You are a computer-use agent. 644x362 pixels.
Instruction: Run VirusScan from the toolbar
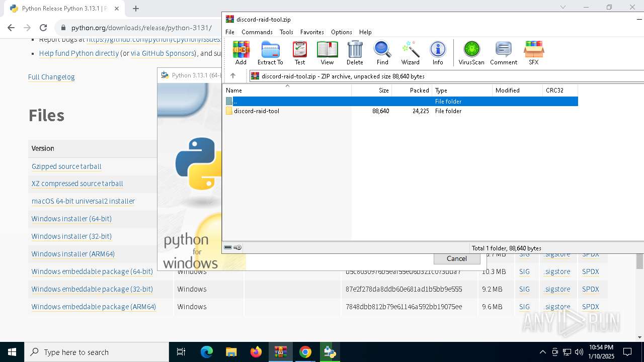click(471, 53)
